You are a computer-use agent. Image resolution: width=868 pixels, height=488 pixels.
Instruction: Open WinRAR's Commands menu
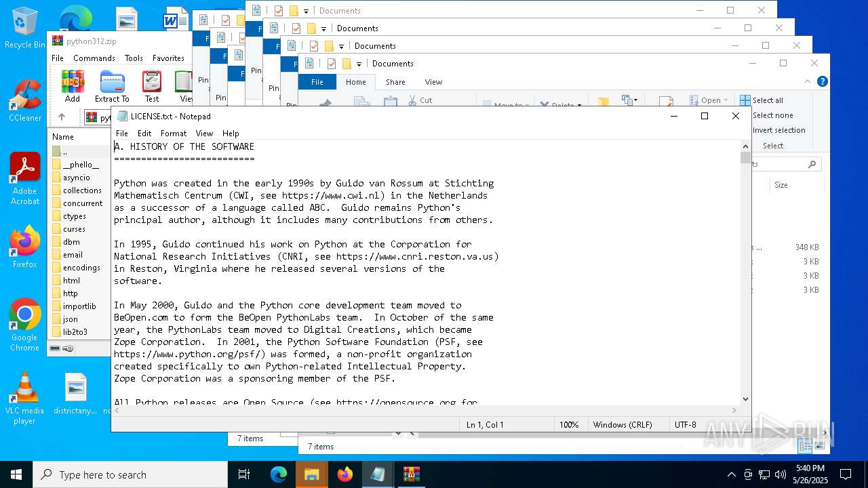tap(94, 58)
